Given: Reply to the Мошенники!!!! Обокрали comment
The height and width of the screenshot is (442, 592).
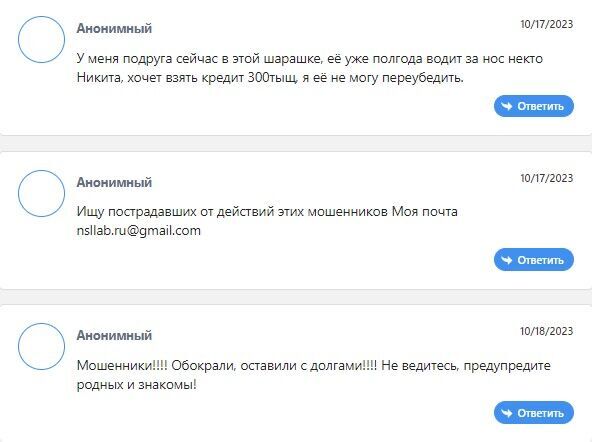Looking at the screenshot, I should 534,413.
